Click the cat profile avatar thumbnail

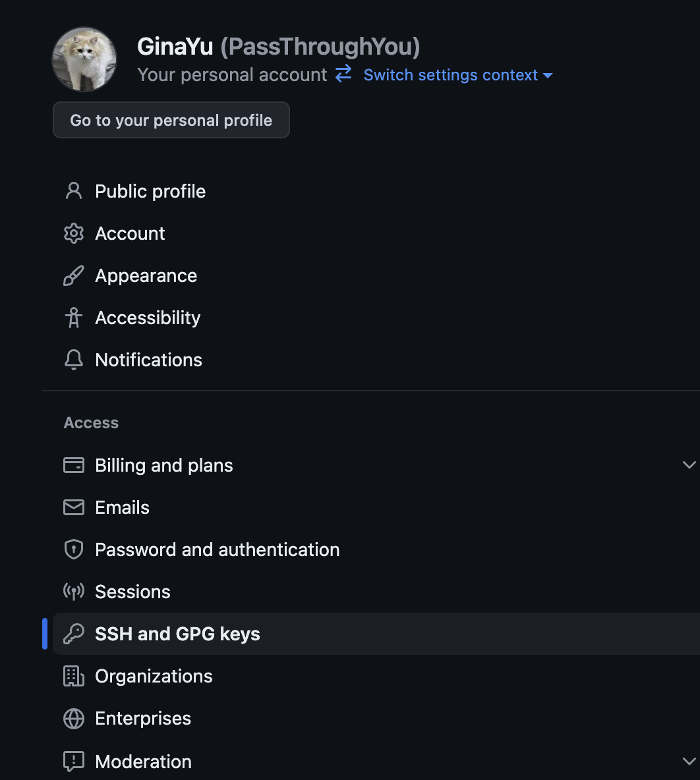pyautogui.click(x=84, y=59)
